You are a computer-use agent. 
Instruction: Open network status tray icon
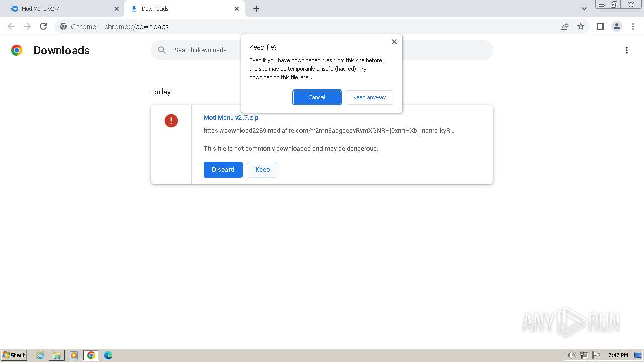click(x=584, y=355)
